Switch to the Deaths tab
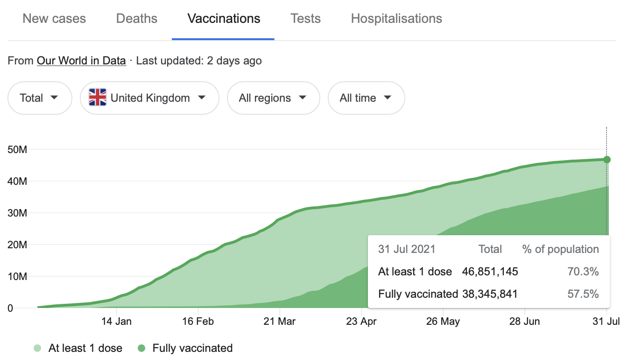The width and height of the screenshot is (621, 364). click(137, 19)
